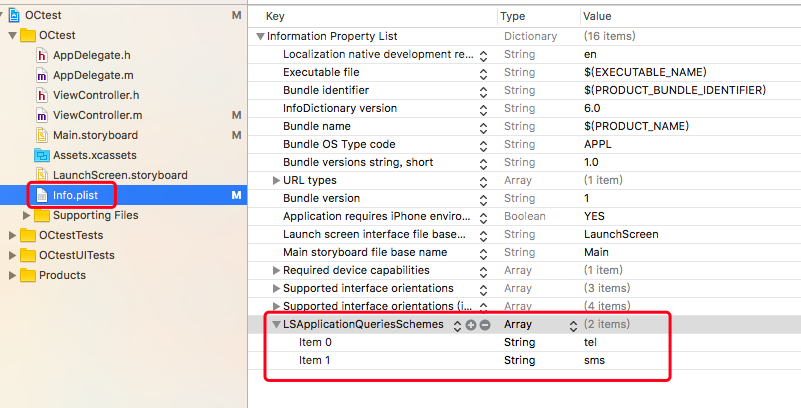Select LaunchScreen.storyboard in the navigator

120,175
